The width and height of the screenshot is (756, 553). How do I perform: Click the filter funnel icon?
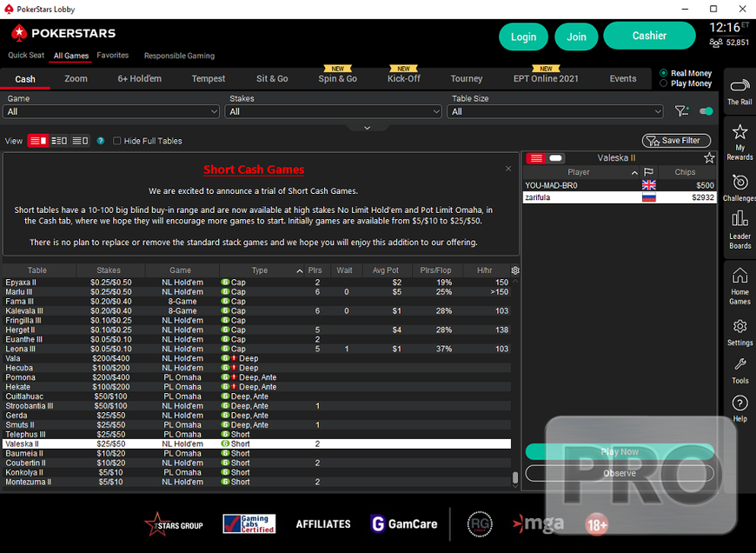point(681,111)
